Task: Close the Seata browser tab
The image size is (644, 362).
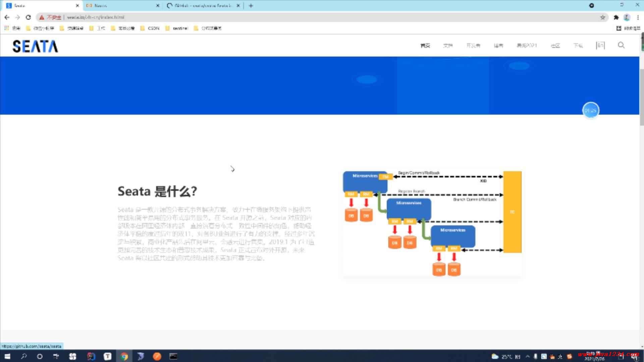Action: (x=77, y=5)
